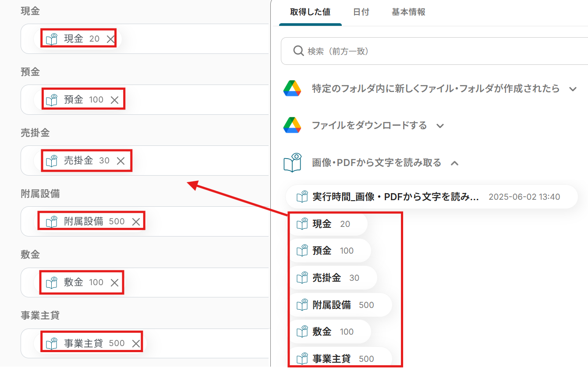Delete the 売掛金 30 chip via X
Screen dimensions: 588x371
120,161
